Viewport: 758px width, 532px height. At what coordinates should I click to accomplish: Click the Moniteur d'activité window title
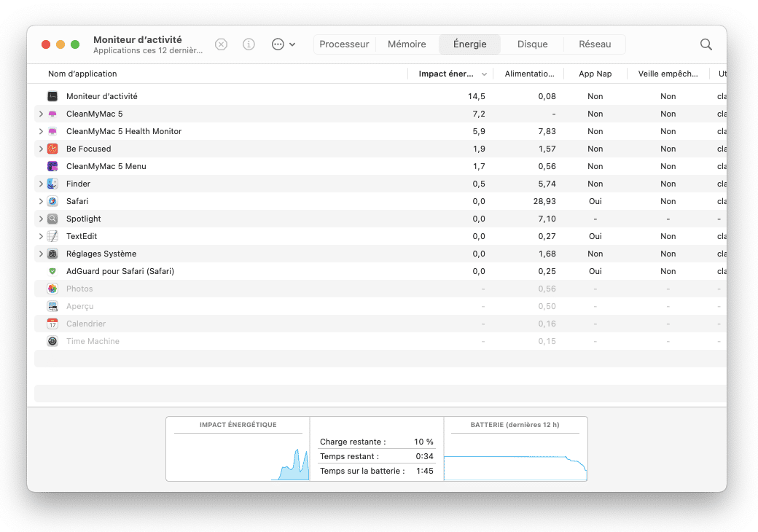coord(137,39)
